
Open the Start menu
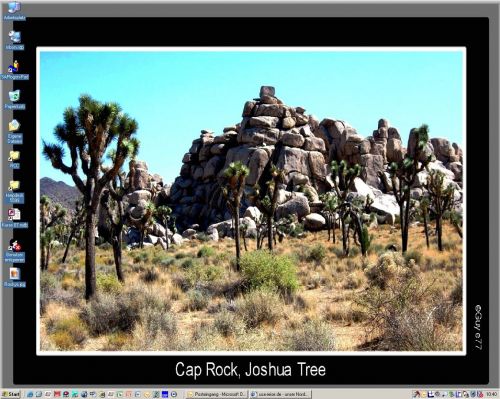(x=11, y=394)
